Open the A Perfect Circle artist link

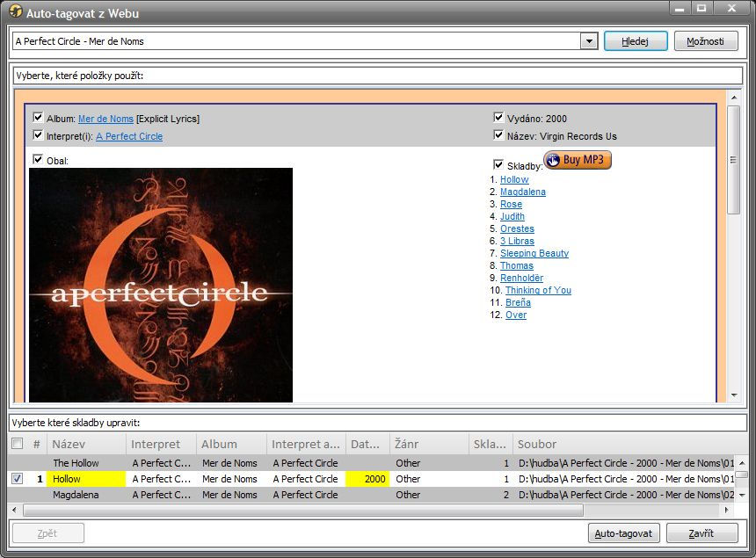pyautogui.click(x=129, y=136)
